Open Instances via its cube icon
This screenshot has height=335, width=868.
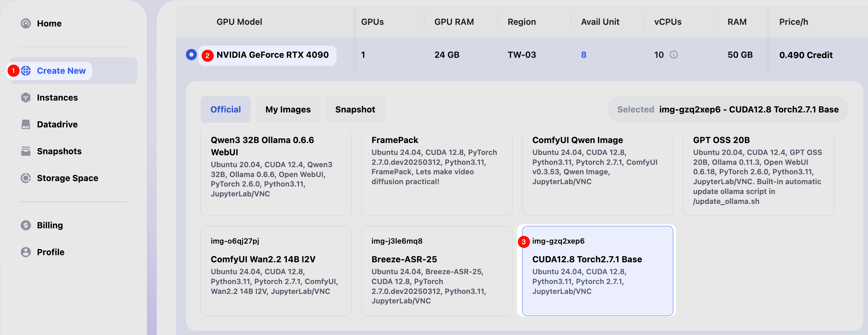[x=26, y=98]
